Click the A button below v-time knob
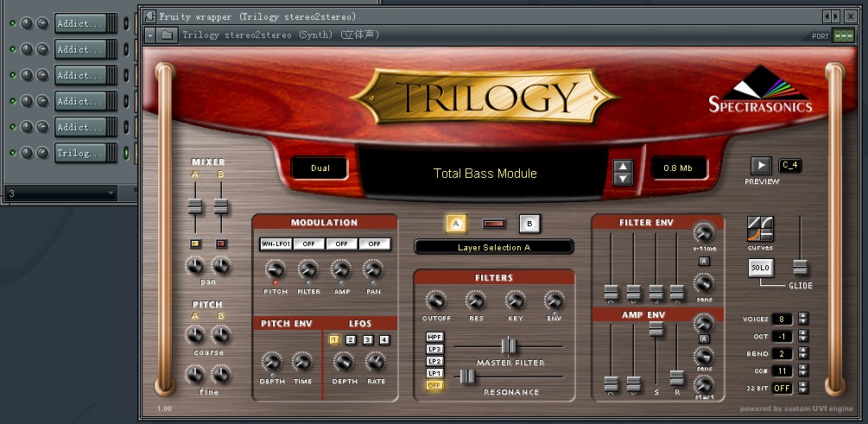 coord(704,262)
